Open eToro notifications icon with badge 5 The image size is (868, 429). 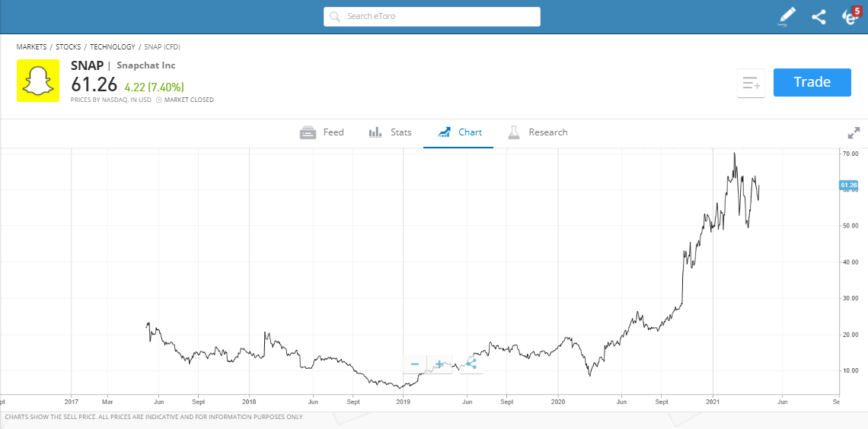pyautogui.click(x=850, y=16)
